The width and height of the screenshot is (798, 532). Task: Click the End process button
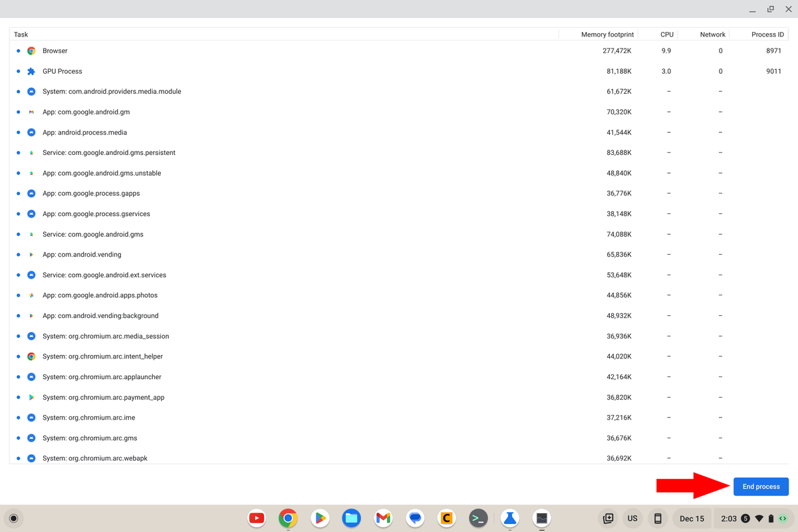761,486
